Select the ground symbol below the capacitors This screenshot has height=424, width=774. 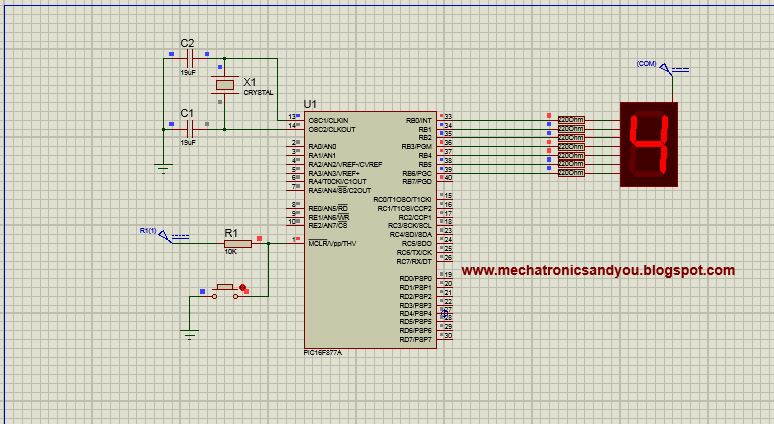163,168
